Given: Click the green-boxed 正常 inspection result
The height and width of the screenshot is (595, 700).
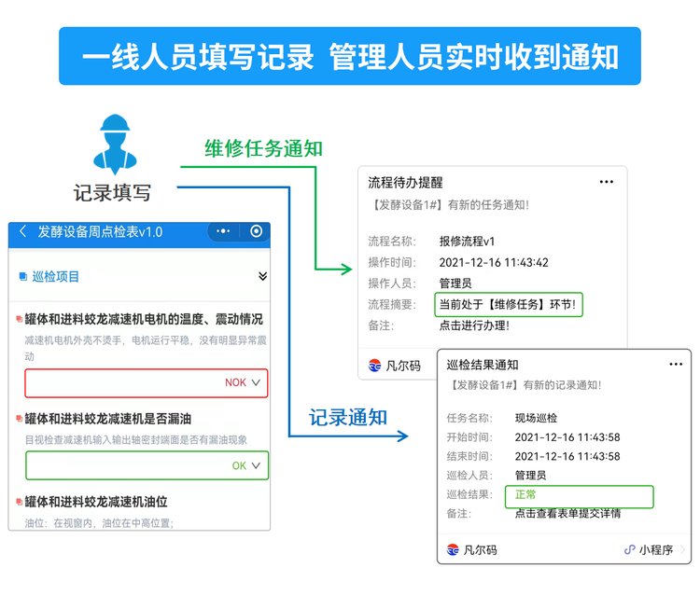Looking at the screenshot, I should coord(526,494).
